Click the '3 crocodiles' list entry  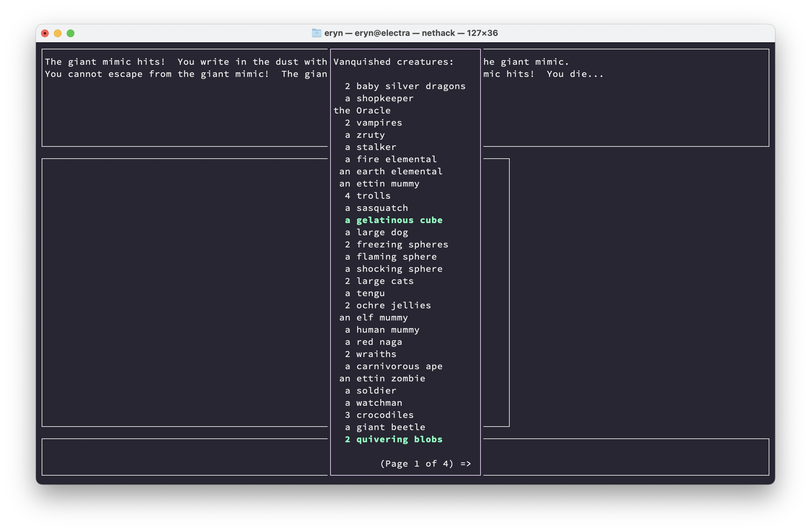click(379, 415)
